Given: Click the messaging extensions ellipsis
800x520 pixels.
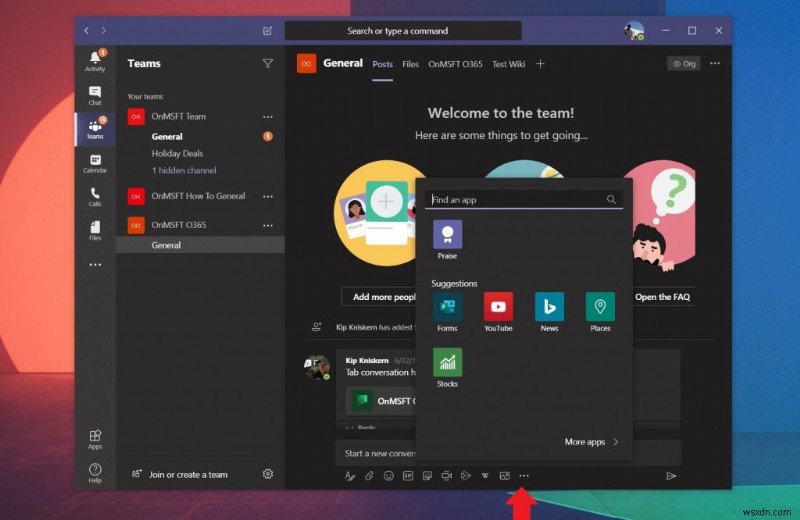Looking at the screenshot, I should click(524, 476).
